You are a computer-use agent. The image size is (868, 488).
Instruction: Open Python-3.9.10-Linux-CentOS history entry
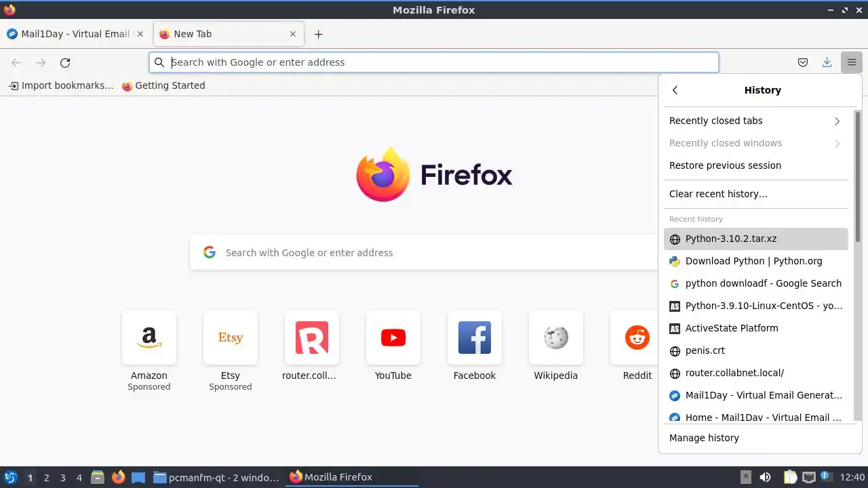point(756,306)
